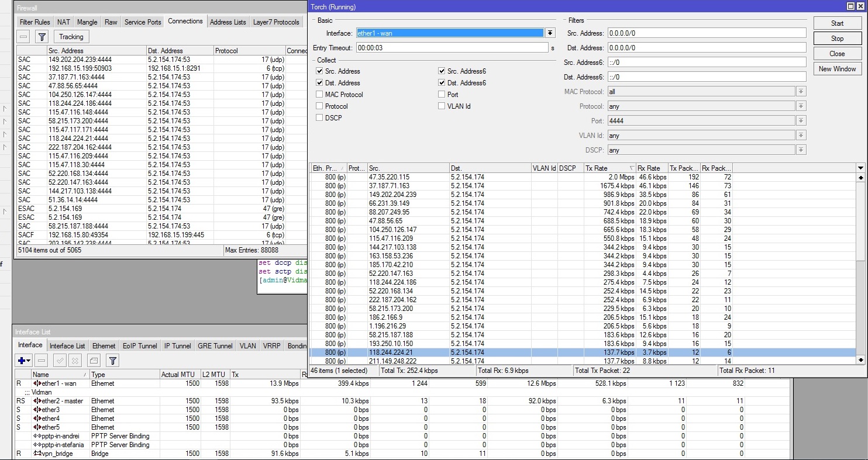Maximize the Torch window
Viewport: 868px width, 460px height.
pos(851,6)
